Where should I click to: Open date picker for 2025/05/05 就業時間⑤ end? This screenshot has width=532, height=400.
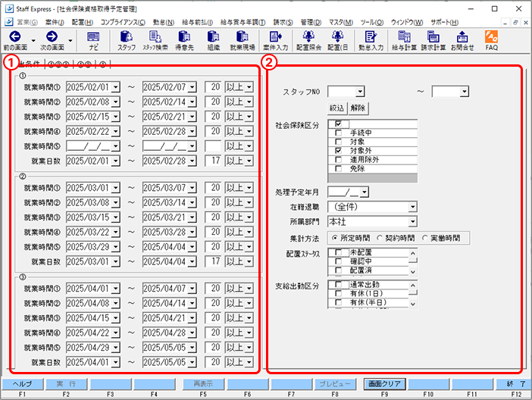click(x=192, y=348)
